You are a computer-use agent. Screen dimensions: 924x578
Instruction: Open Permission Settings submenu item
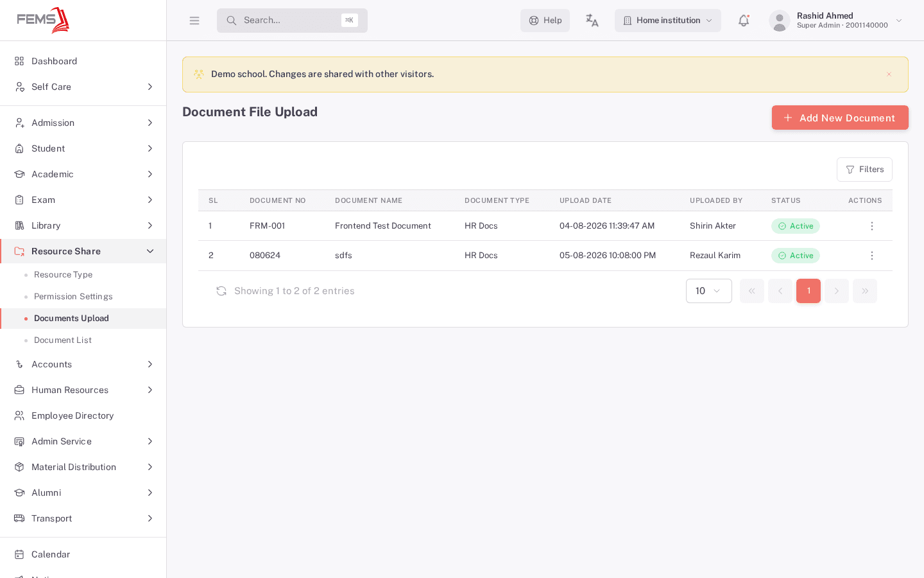pos(83,297)
